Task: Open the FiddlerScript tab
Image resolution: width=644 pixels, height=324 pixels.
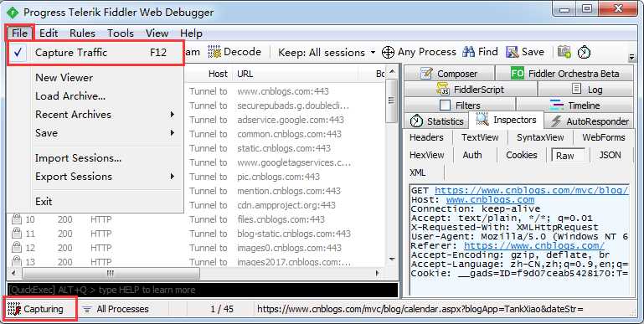Action: click(471, 89)
